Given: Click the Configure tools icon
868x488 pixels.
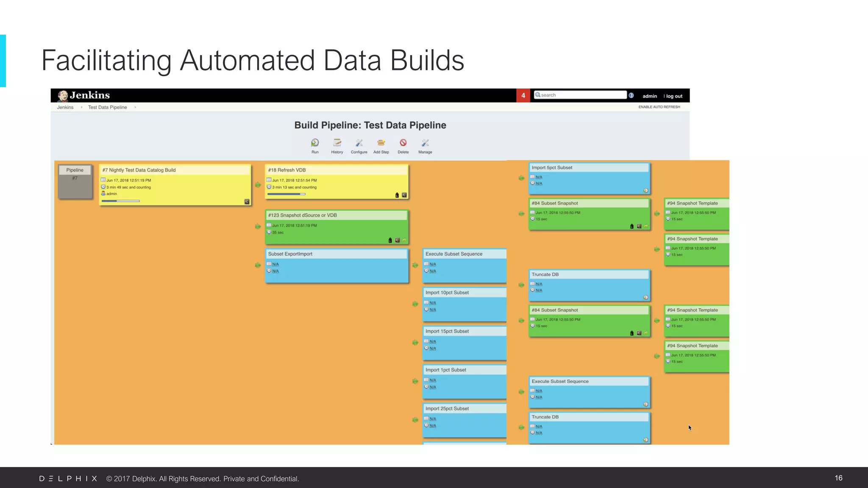Looking at the screenshot, I should (359, 143).
